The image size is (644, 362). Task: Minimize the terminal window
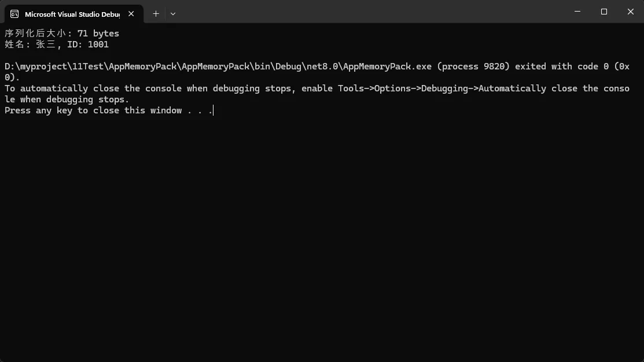point(577,12)
